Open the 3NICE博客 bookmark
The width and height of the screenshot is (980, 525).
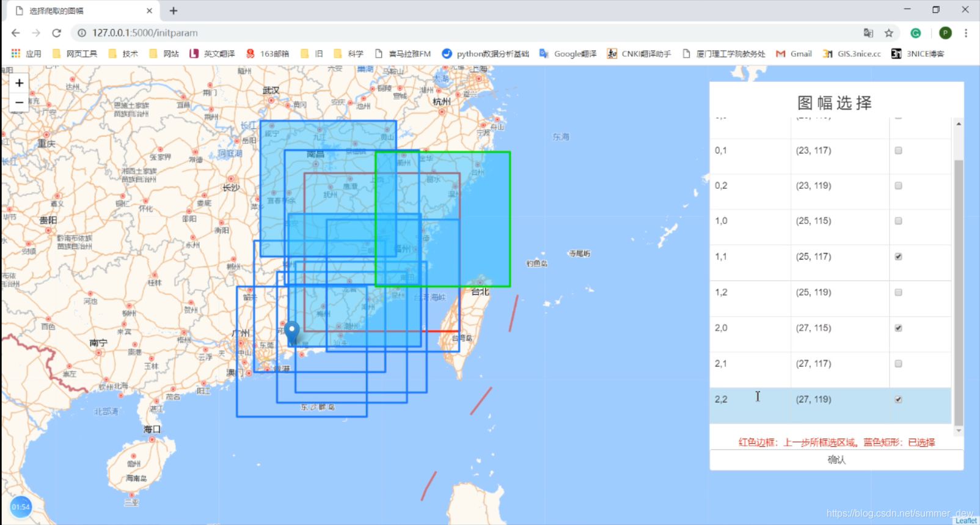pos(918,54)
